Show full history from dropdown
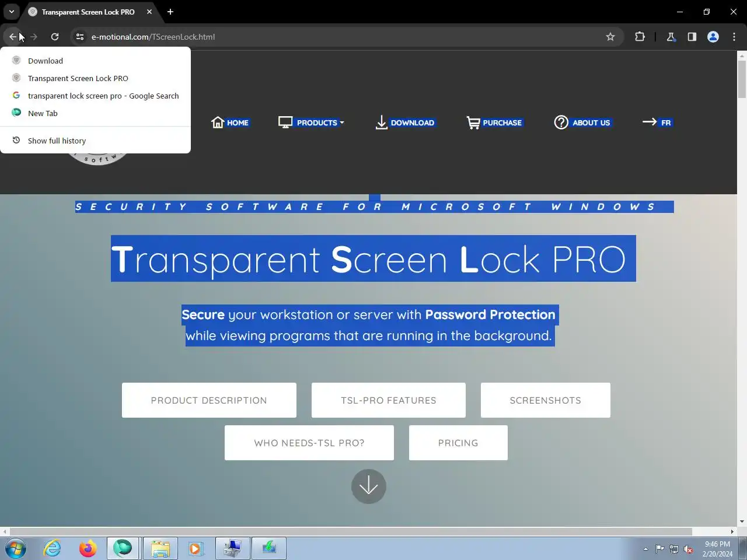The width and height of the screenshot is (747, 560). (x=96, y=141)
